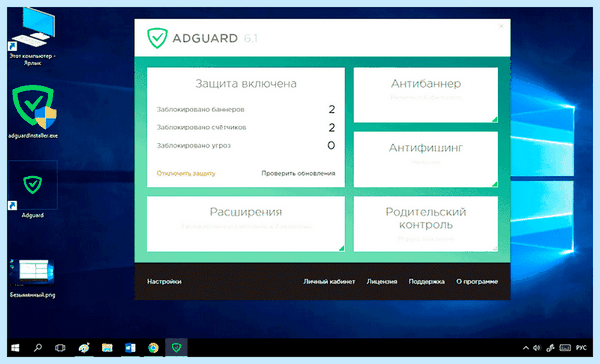The height and width of the screenshot is (364, 600).
Task: Select Заблокировано счётчиков row label
Action: pos(201,127)
